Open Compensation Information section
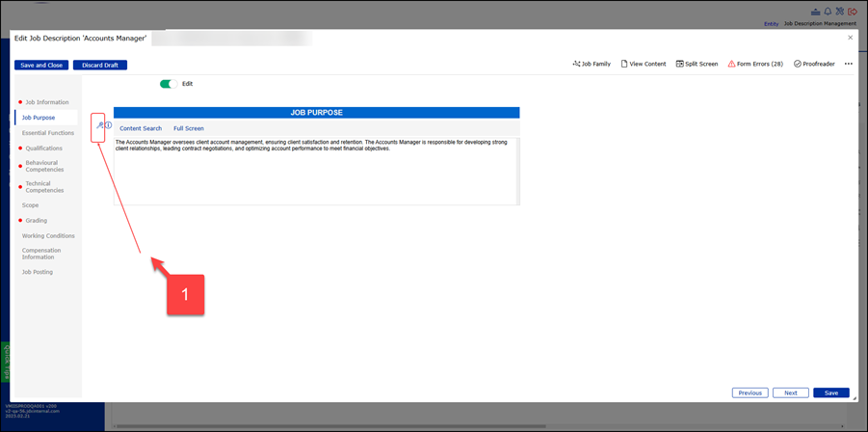The width and height of the screenshot is (868, 432). point(41,254)
